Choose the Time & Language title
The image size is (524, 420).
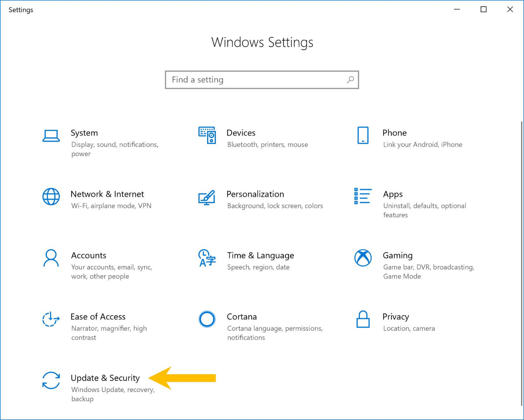[261, 255]
